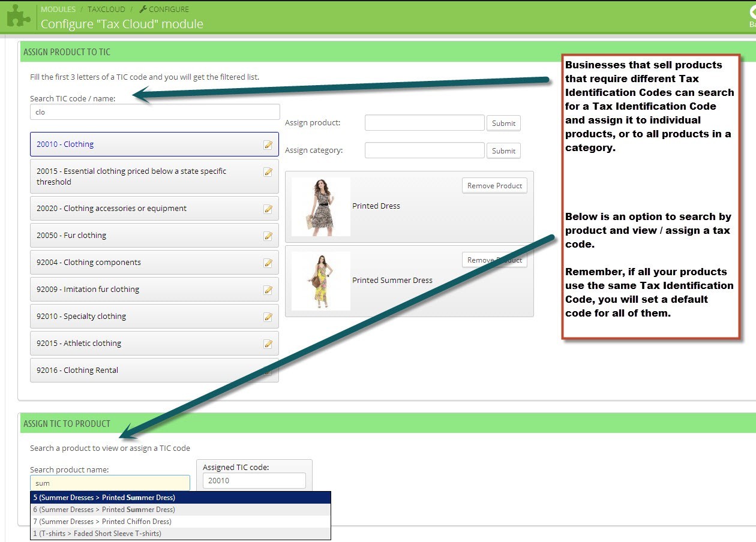This screenshot has width=756, height=542.
Task: Click the Search product name field
Action: 110,483
